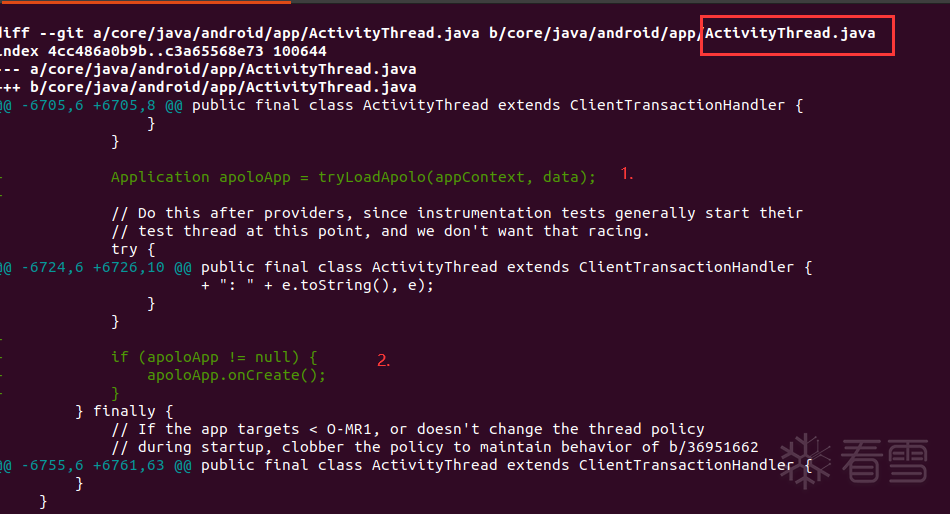
Task: Click the } finally { line
Action: [124, 411]
